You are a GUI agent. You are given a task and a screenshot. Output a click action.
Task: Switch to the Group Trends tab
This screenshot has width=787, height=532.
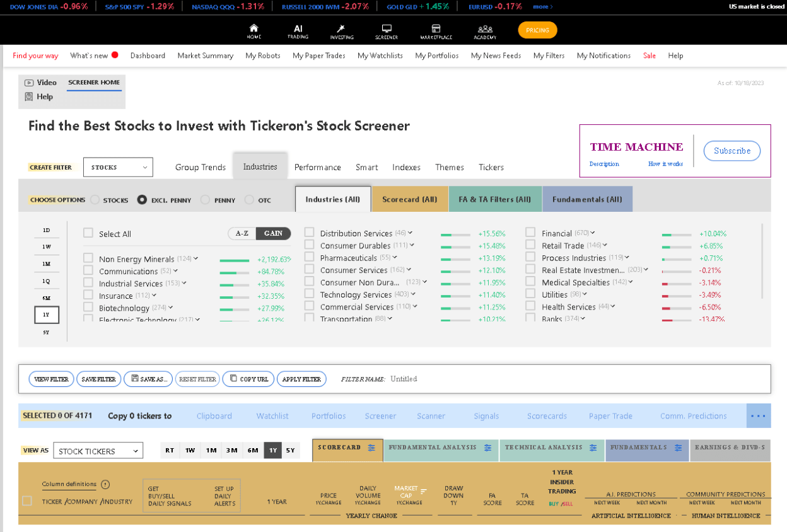tap(201, 167)
